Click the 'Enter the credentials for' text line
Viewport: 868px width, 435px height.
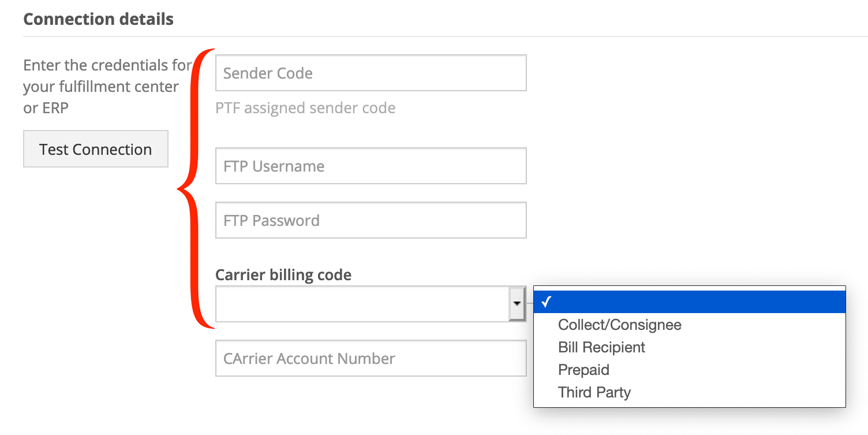point(107,65)
